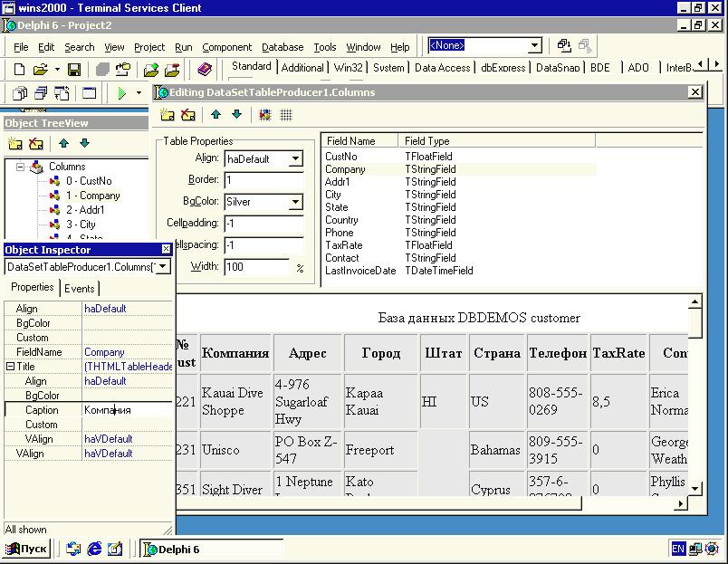This screenshot has height=564, width=728.
Task: Open the <None> desktop combo box
Action: click(x=534, y=45)
